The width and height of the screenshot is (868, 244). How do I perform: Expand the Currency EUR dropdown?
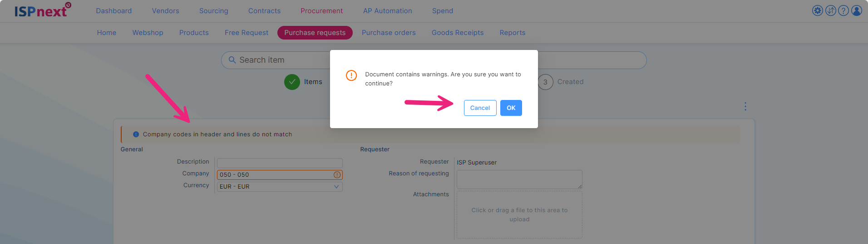[x=336, y=187]
